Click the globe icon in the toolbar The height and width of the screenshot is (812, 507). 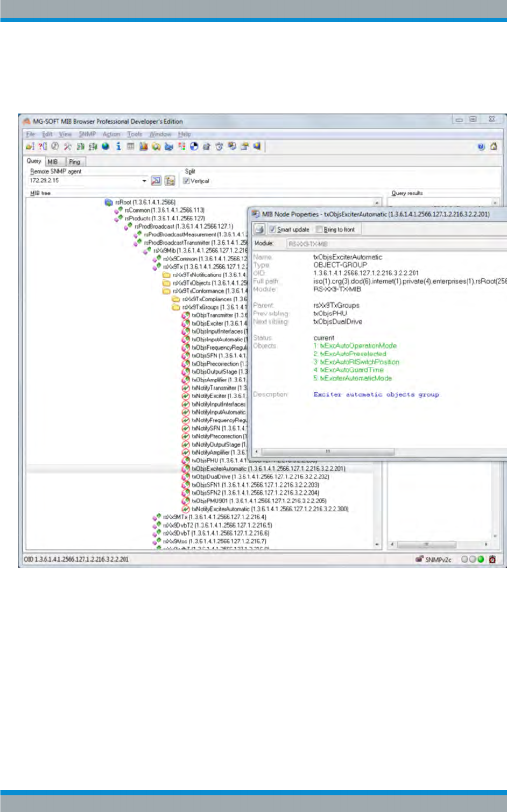point(105,146)
